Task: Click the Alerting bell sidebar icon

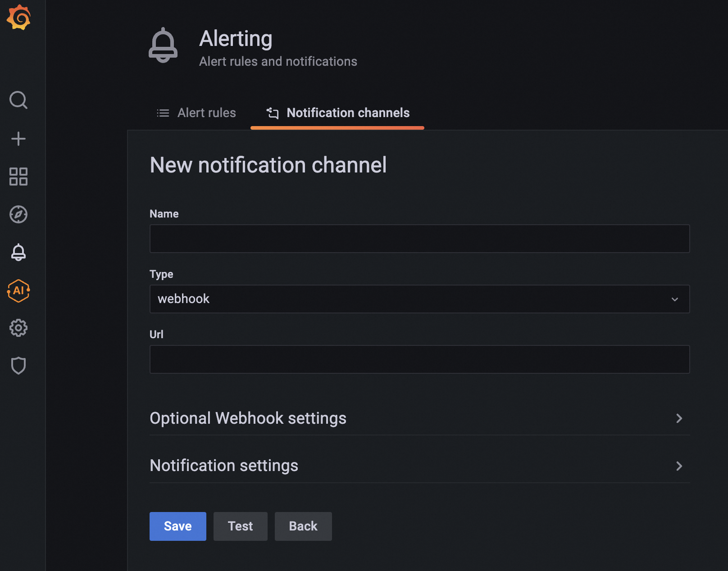Action: pyautogui.click(x=18, y=252)
